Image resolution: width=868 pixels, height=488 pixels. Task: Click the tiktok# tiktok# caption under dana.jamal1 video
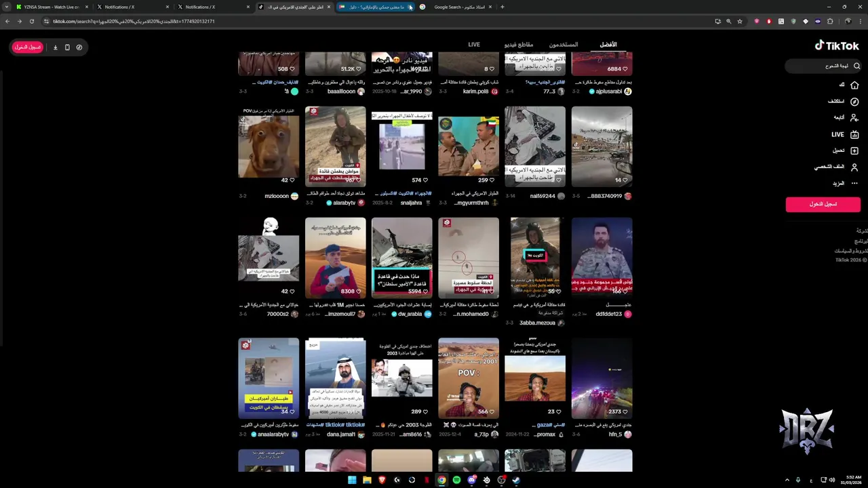click(x=344, y=425)
